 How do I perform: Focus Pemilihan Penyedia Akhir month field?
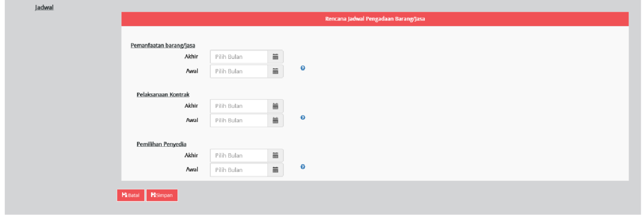point(239,156)
